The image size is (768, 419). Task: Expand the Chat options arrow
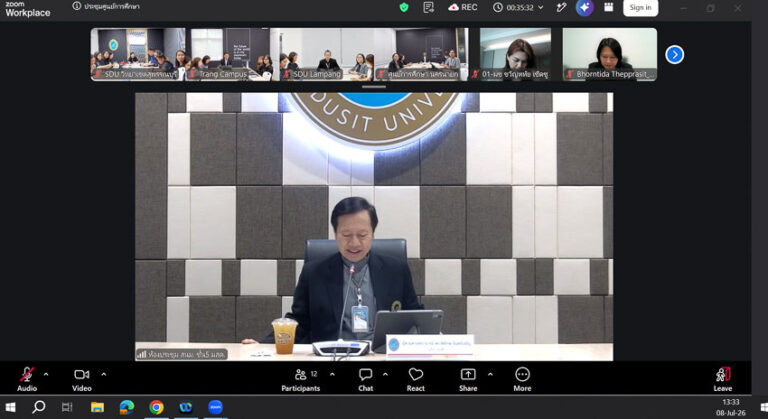point(385,374)
